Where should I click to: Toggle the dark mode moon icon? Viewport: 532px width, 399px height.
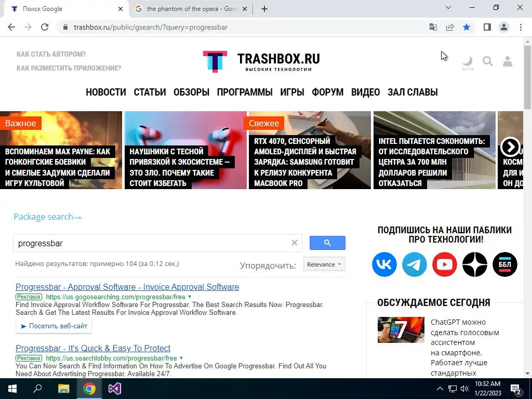468,62
